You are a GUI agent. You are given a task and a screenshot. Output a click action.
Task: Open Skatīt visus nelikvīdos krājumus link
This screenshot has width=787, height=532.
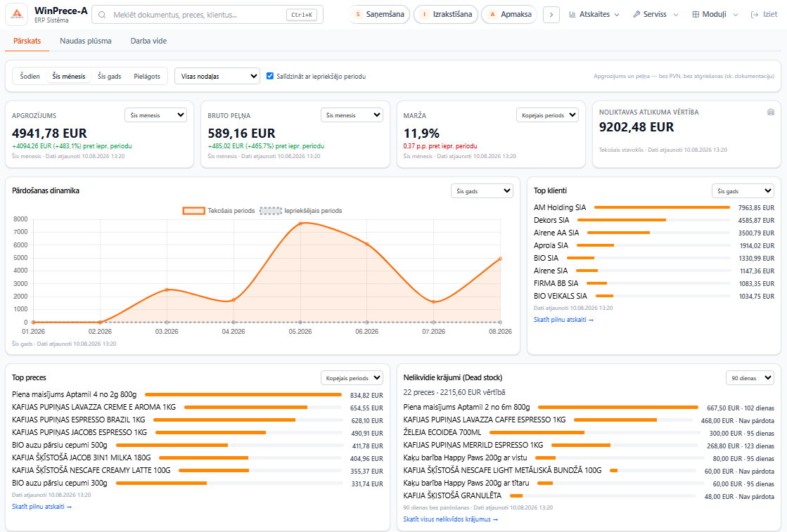[450, 519]
